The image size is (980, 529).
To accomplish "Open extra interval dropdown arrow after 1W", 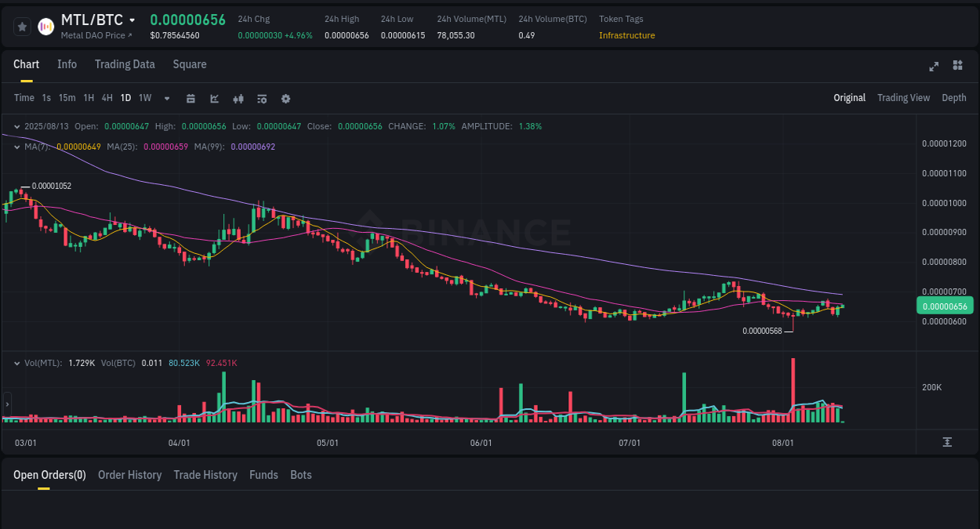I will pos(166,98).
